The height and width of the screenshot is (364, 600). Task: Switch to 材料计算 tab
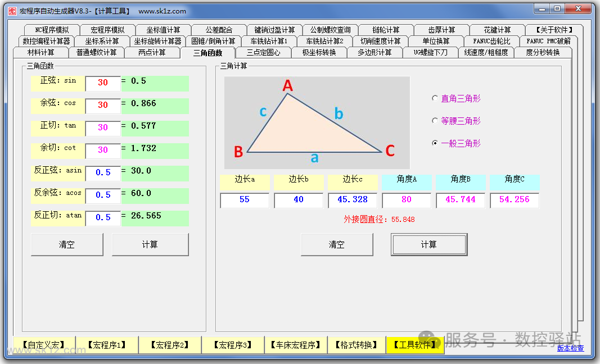[40, 52]
